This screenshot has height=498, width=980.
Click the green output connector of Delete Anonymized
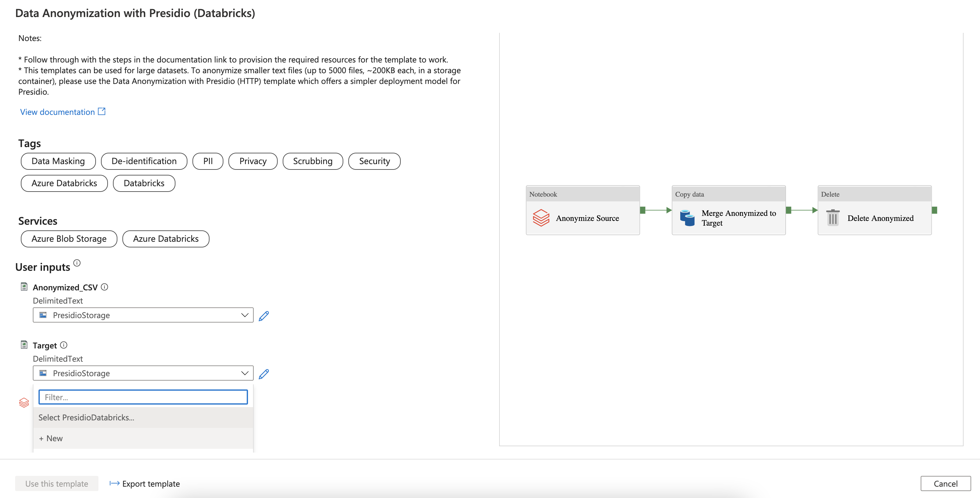pos(934,210)
